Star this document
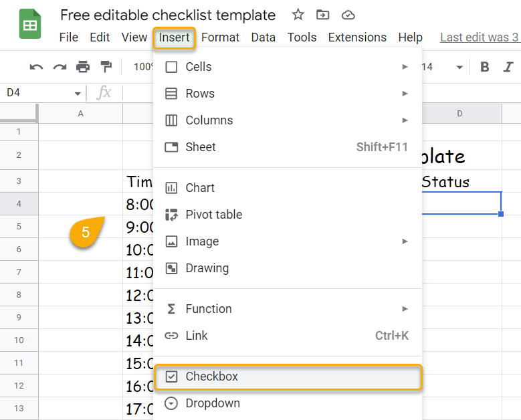 coord(298,15)
